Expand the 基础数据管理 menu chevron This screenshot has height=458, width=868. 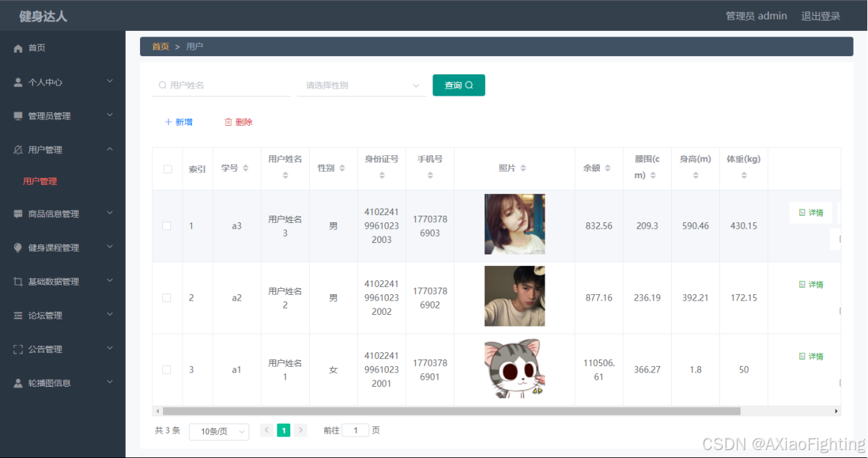coord(110,280)
